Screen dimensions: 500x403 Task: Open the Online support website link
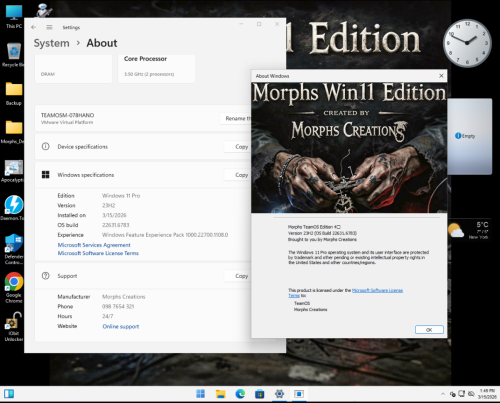[121, 326]
